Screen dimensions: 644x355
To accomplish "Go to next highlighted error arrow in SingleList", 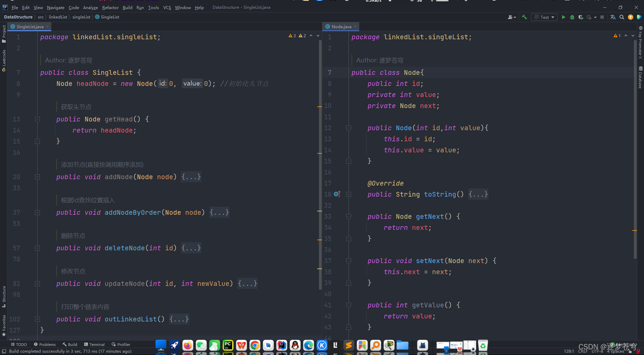I will pyautogui.click(x=318, y=36).
